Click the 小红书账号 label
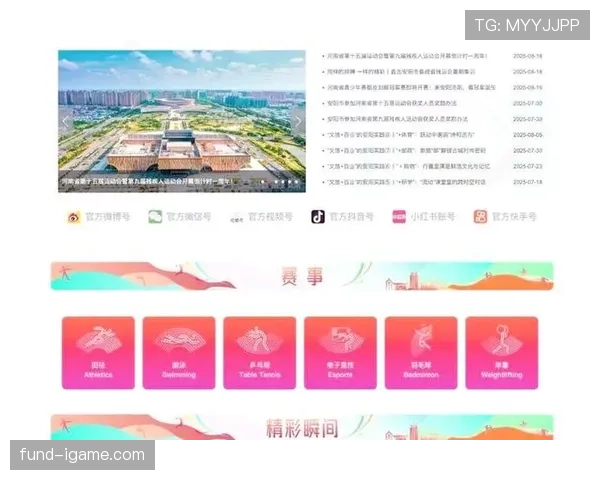Screen dimensions: 600x480 pyautogui.click(x=433, y=217)
